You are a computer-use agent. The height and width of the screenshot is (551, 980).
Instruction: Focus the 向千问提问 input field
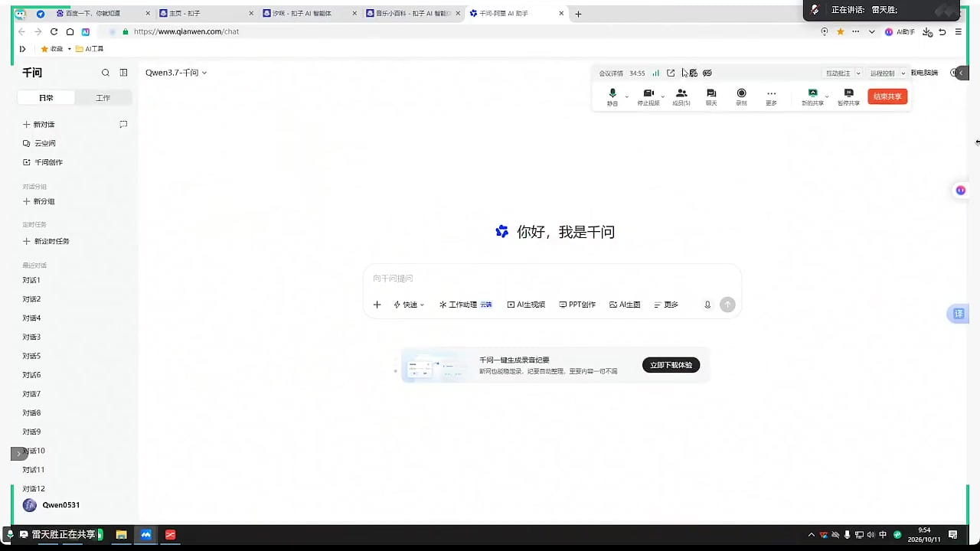click(551, 279)
